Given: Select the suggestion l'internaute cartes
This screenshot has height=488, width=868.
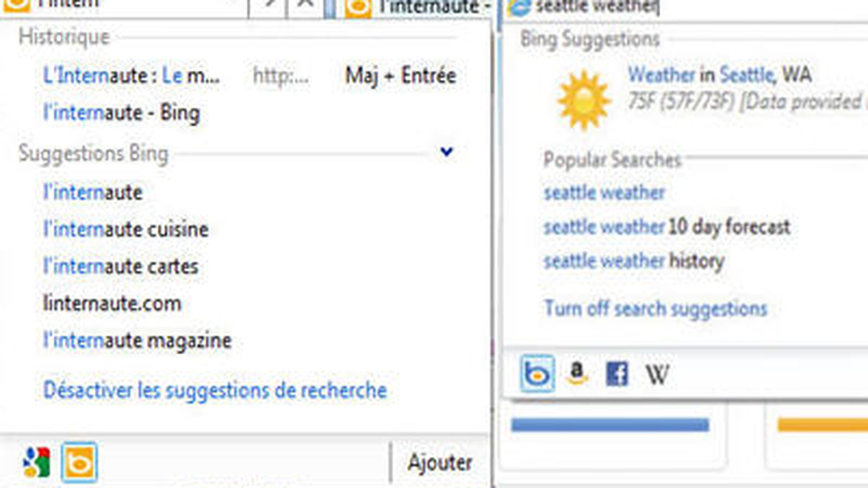Looking at the screenshot, I should pyautogui.click(x=120, y=266).
